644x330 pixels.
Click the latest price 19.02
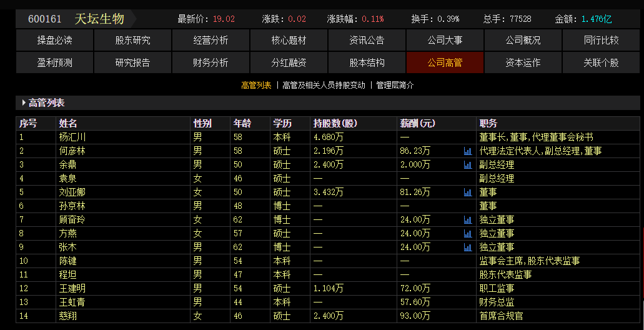tap(224, 19)
